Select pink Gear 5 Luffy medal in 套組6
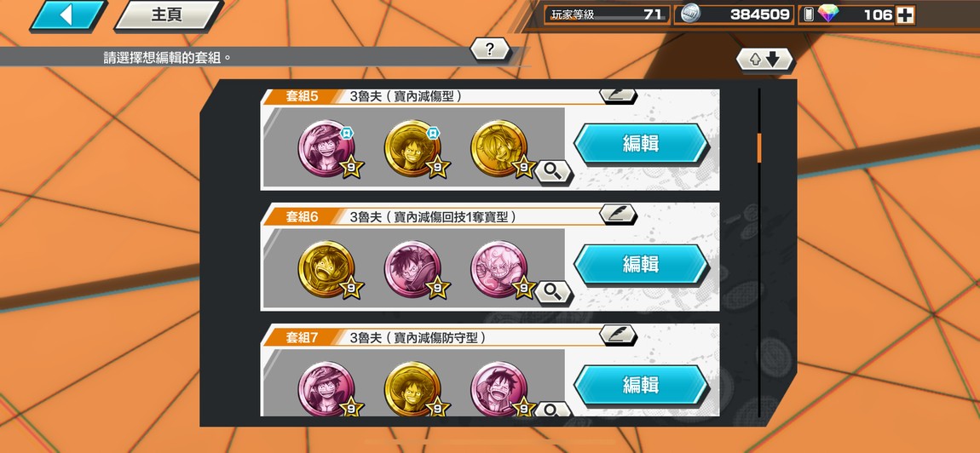The height and width of the screenshot is (453, 980). pyautogui.click(x=499, y=269)
